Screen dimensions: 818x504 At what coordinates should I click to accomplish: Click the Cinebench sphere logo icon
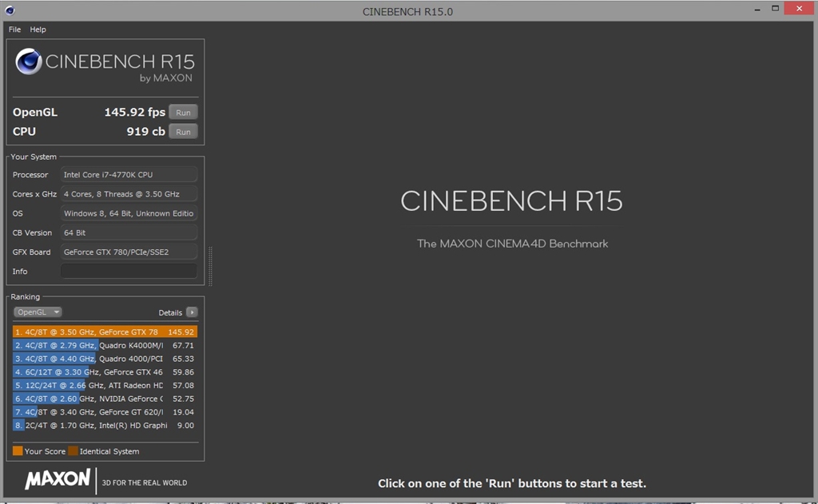(28, 62)
